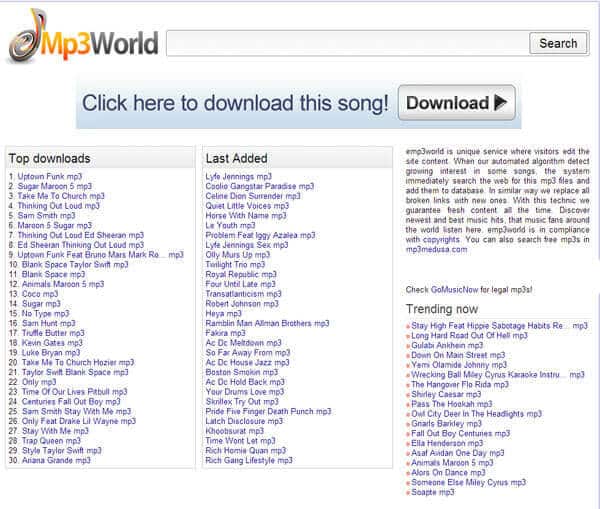Open 'Style Taylor Swift mp3' link
The width and height of the screenshot is (600, 509).
pyautogui.click(x=62, y=450)
